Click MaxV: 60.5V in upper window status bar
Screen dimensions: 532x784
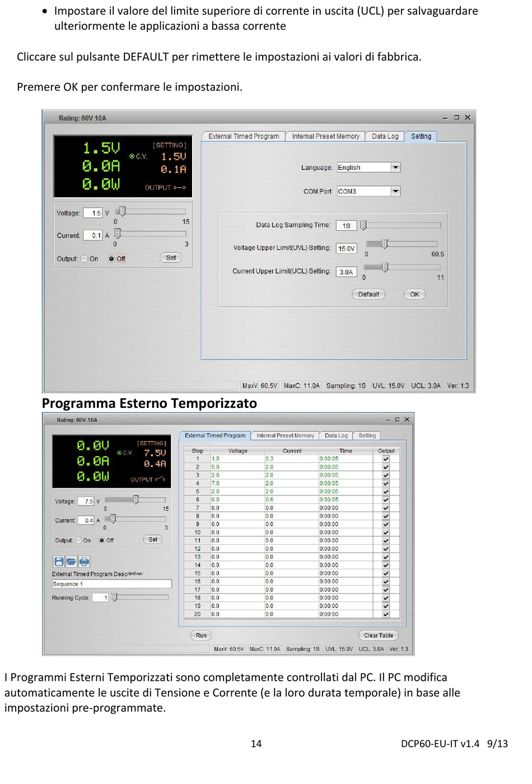pos(260,386)
